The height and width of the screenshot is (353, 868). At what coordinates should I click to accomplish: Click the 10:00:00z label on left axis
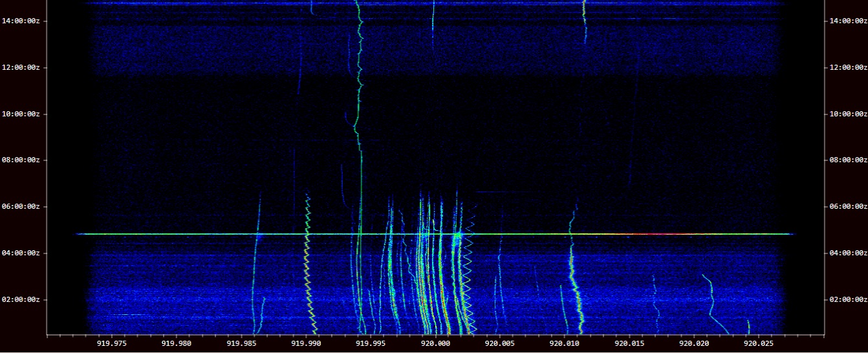[x=20, y=114]
